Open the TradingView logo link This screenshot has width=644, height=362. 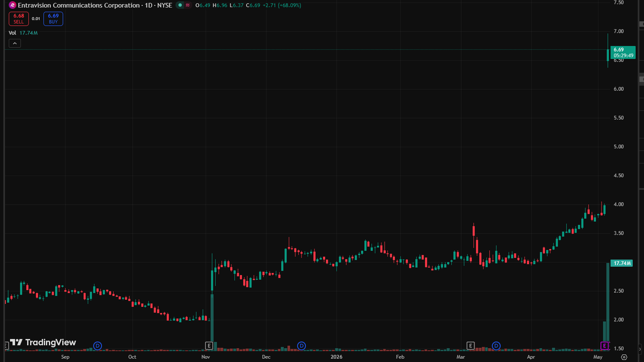(x=43, y=342)
